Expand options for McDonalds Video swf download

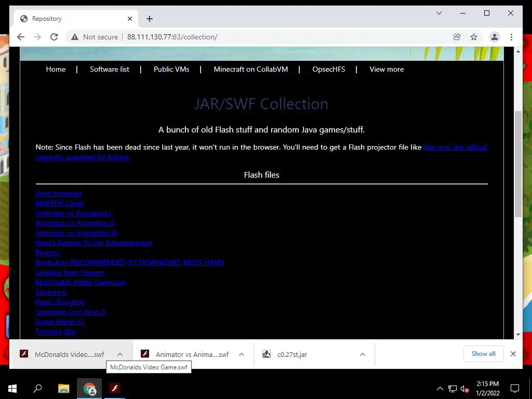click(120, 354)
